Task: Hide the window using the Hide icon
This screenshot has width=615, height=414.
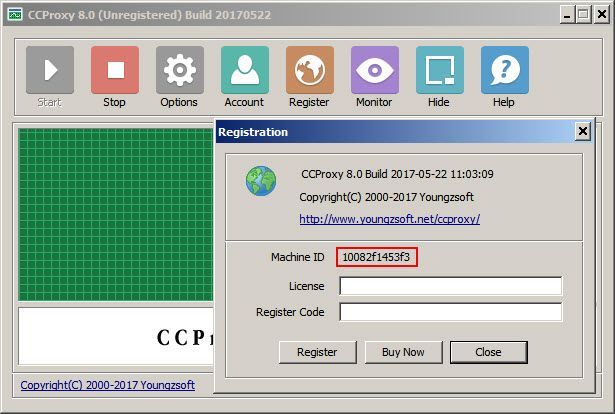Action: [x=440, y=70]
